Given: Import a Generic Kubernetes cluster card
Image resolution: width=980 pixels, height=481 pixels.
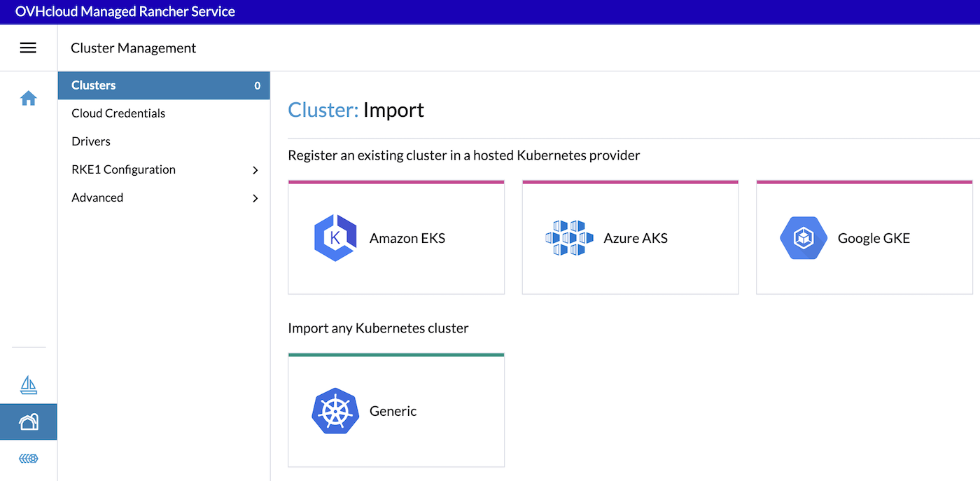Looking at the screenshot, I should (396, 411).
